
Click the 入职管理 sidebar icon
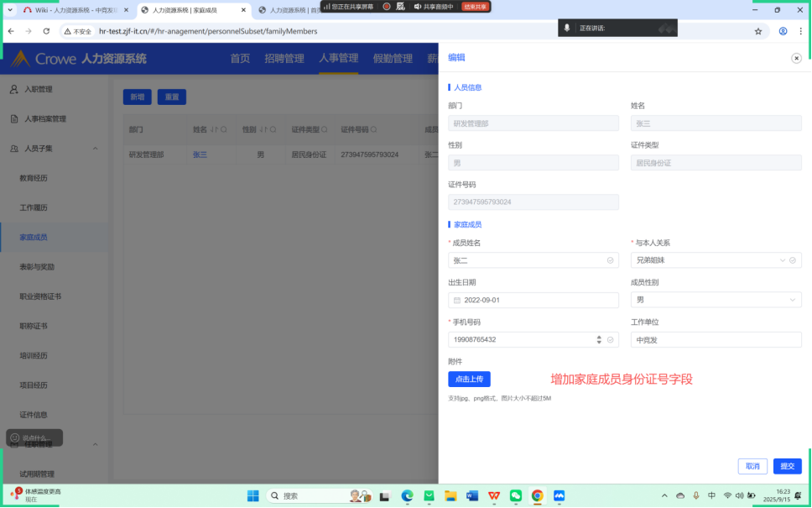click(x=14, y=89)
